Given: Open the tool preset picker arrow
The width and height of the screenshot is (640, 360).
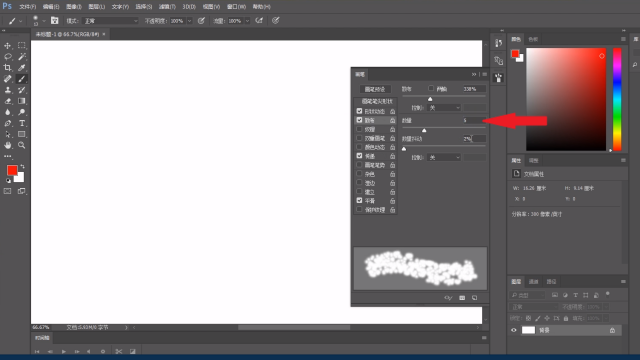Looking at the screenshot, I should (20, 21).
